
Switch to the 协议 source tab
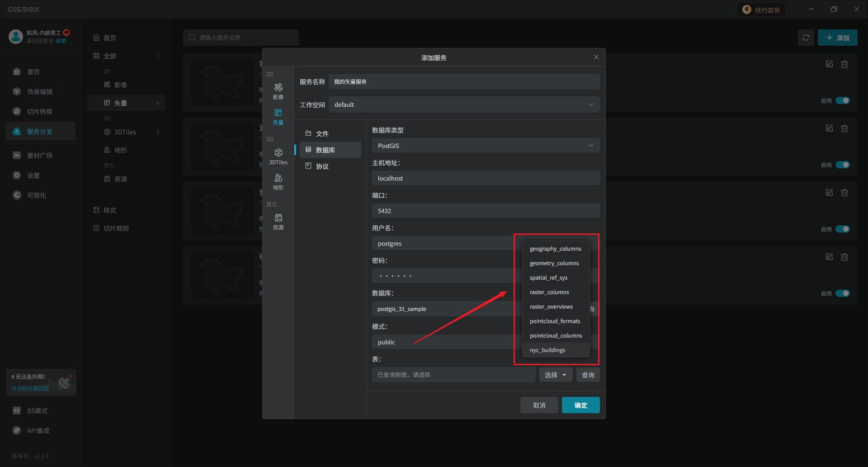click(322, 166)
